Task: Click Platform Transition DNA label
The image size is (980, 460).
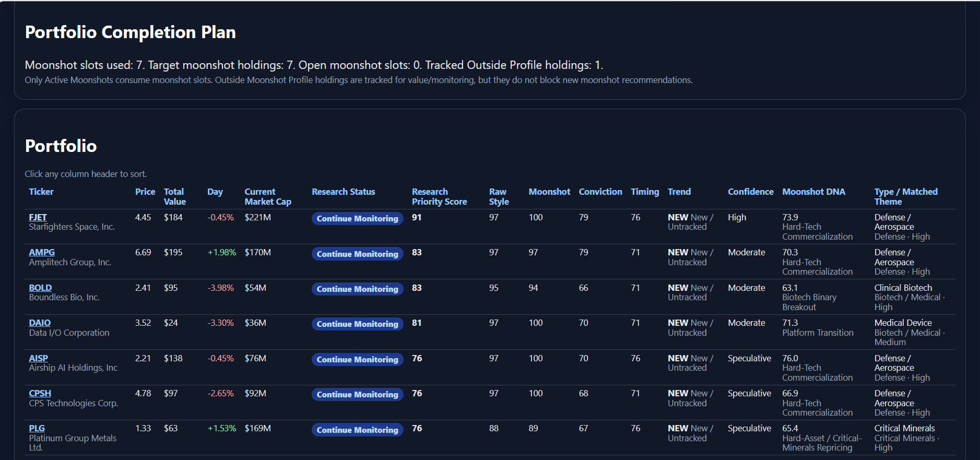Action: point(818,333)
